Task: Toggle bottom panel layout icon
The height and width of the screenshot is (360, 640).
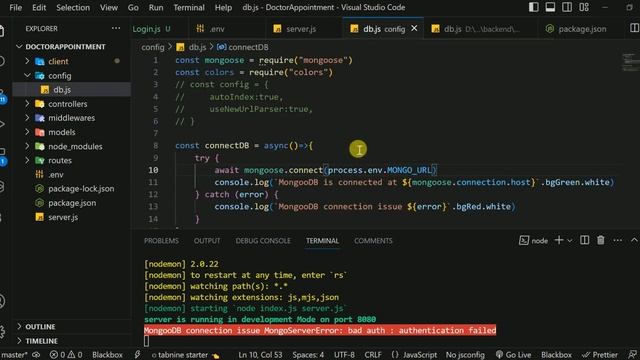Action: pyautogui.click(x=550, y=7)
